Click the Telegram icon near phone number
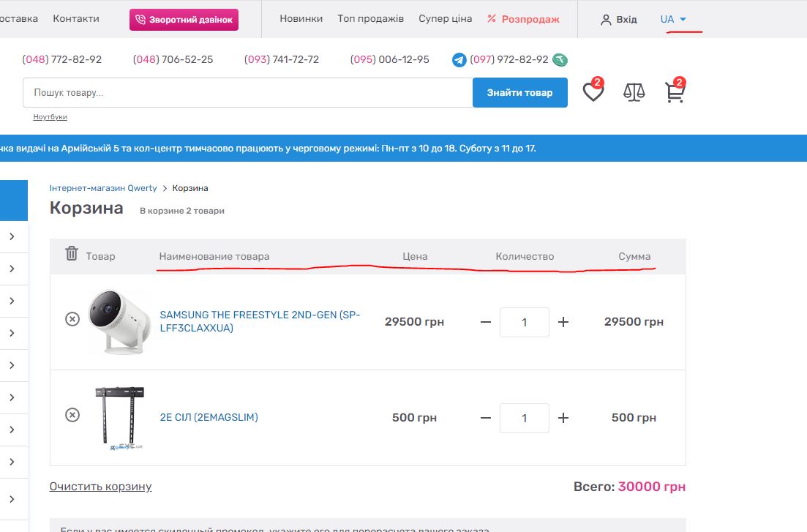This screenshot has width=807, height=532. pos(459,60)
